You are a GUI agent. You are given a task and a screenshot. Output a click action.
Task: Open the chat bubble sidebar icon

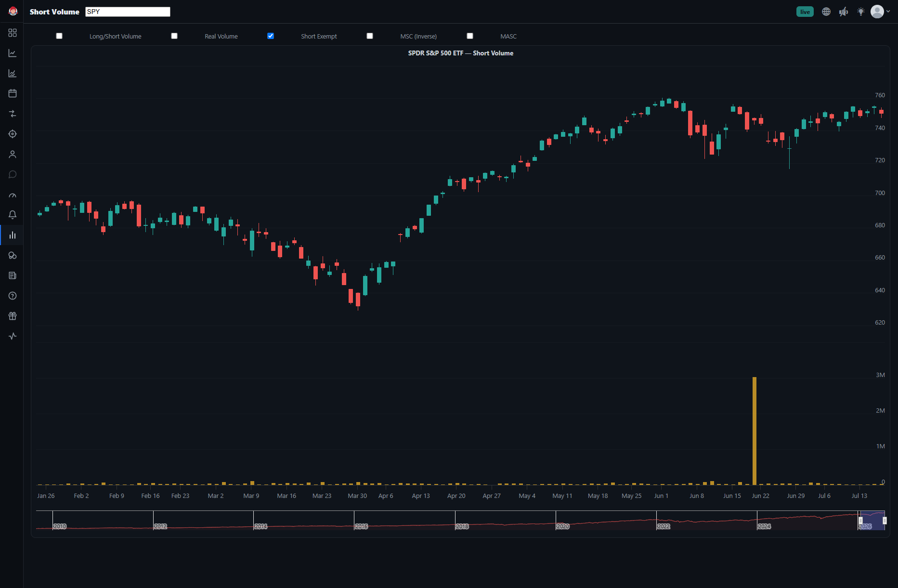point(13,174)
